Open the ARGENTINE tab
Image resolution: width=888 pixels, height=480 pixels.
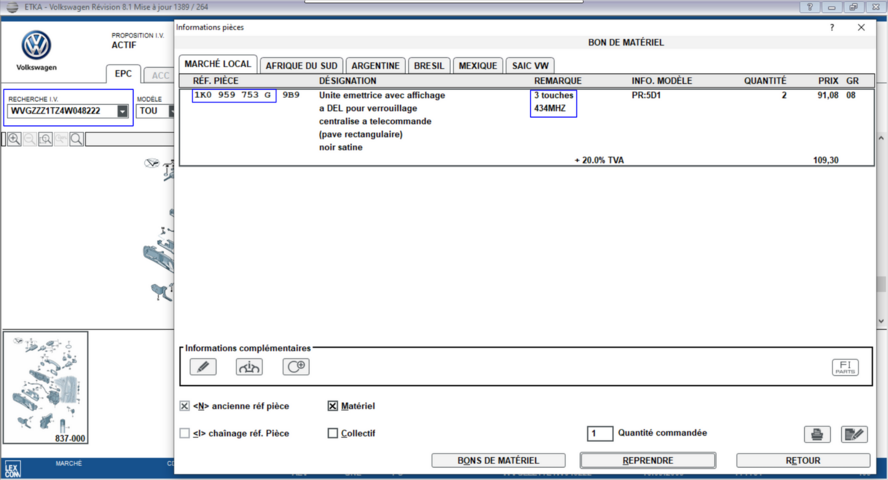click(x=375, y=66)
